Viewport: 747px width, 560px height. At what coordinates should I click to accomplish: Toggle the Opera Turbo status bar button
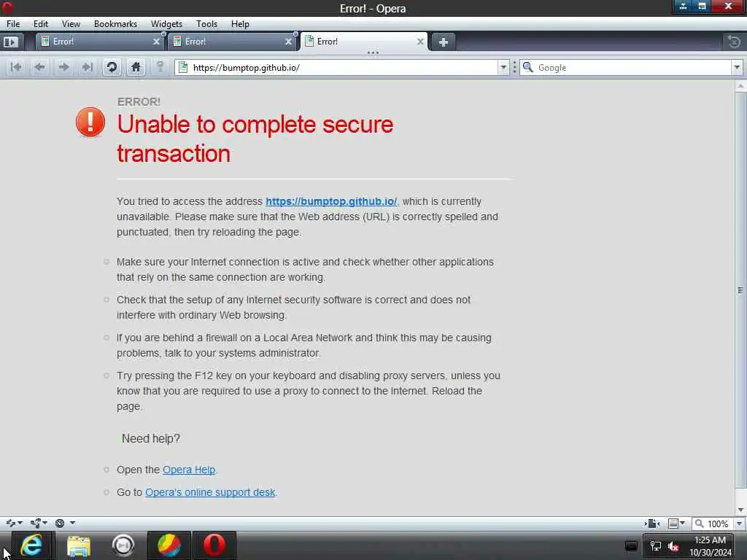(x=60, y=524)
